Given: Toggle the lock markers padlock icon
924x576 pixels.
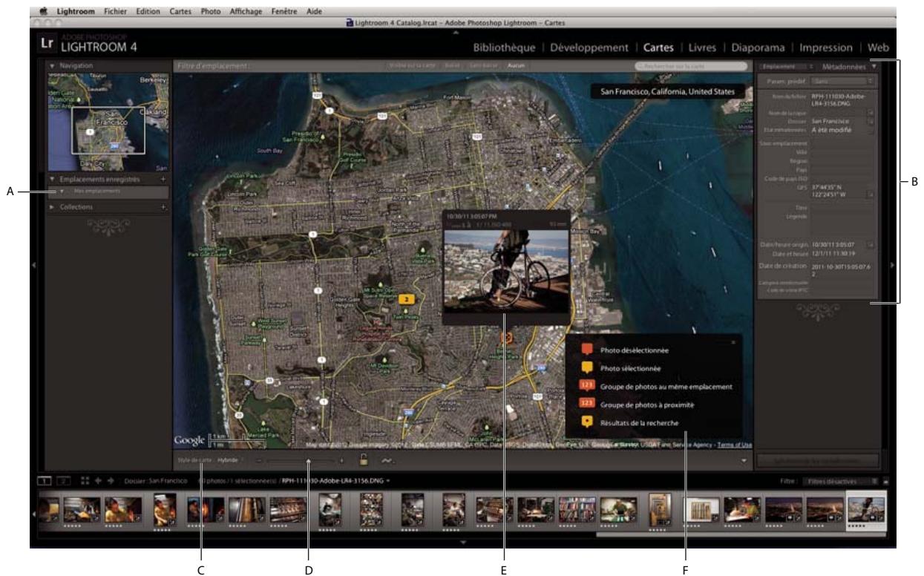Looking at the screenshot, I should (364, 460).
